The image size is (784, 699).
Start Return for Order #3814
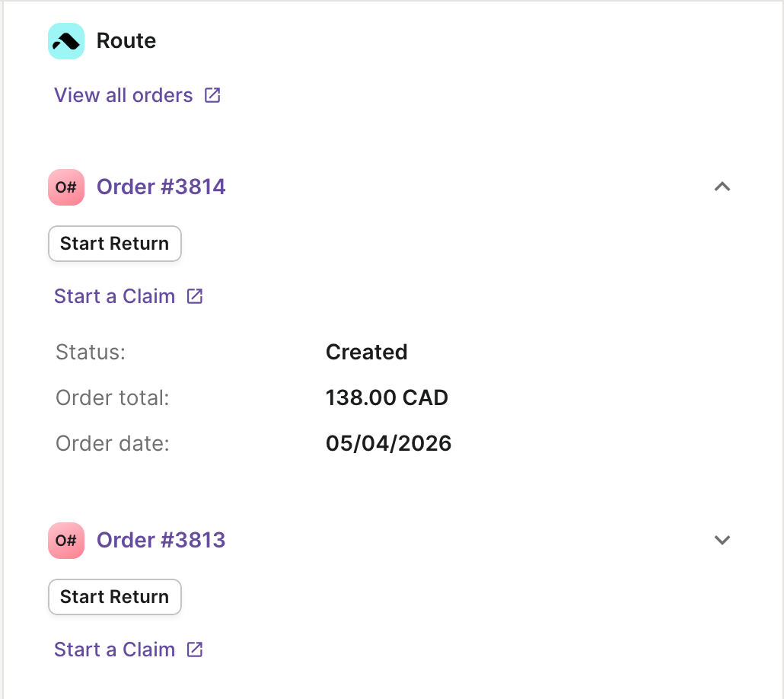[114, 244]
